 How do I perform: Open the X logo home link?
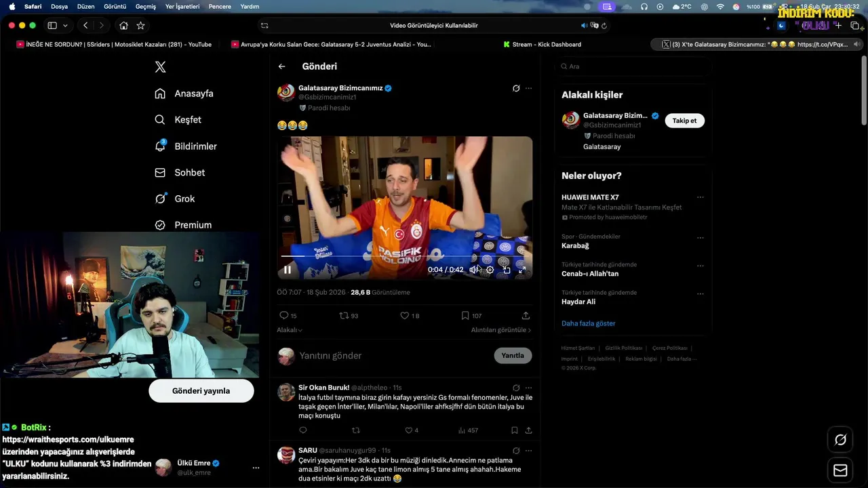point(160,66)
